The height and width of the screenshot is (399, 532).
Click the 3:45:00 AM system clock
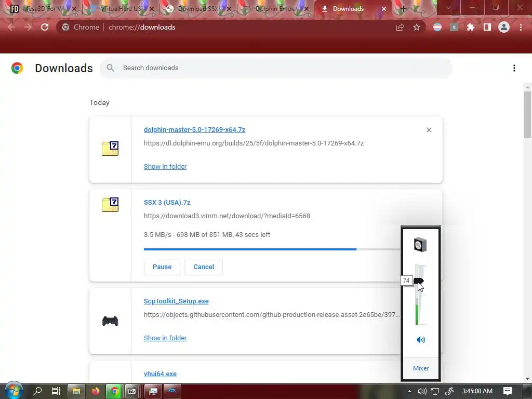477,391
